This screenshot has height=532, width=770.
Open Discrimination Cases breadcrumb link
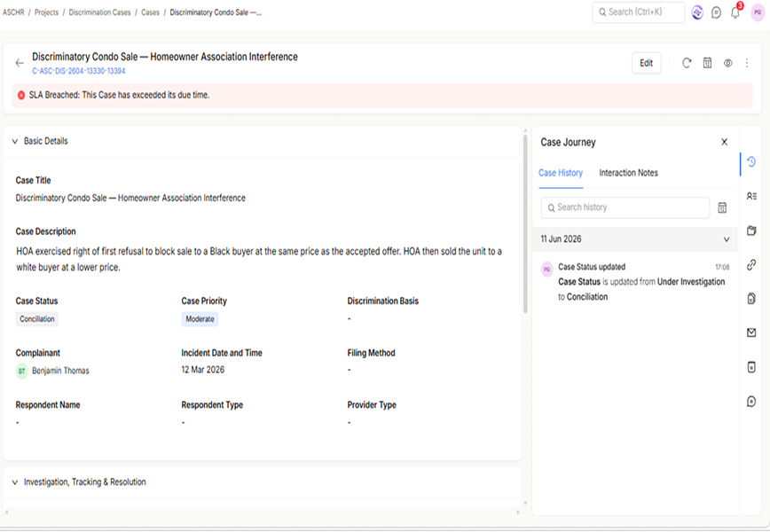99,12
